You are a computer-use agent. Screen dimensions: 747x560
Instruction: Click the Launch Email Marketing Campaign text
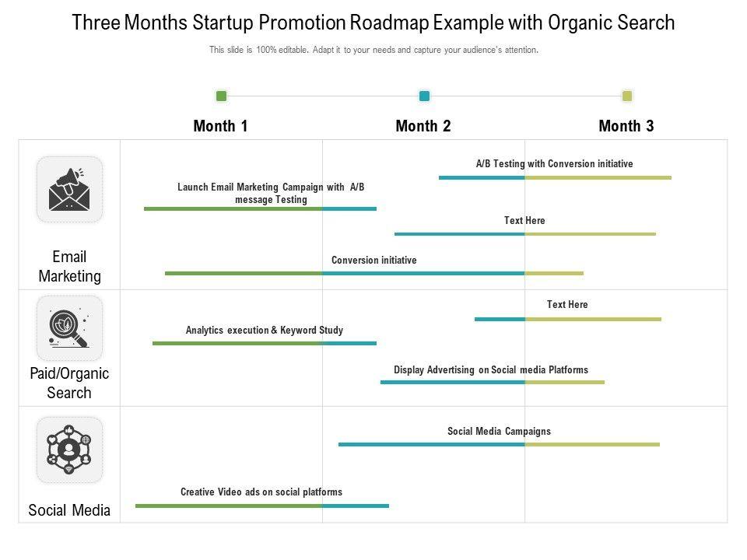click(x=271, y=193)
